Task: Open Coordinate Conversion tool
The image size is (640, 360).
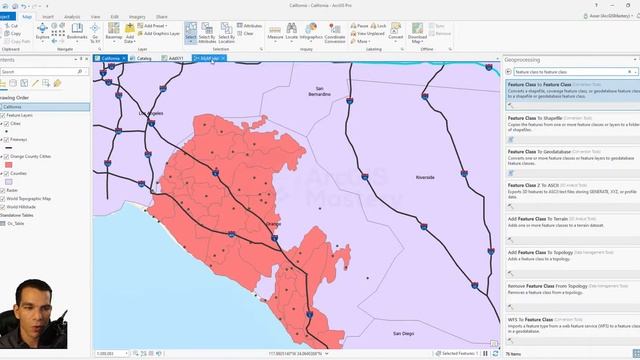Action: coord(335,33)
